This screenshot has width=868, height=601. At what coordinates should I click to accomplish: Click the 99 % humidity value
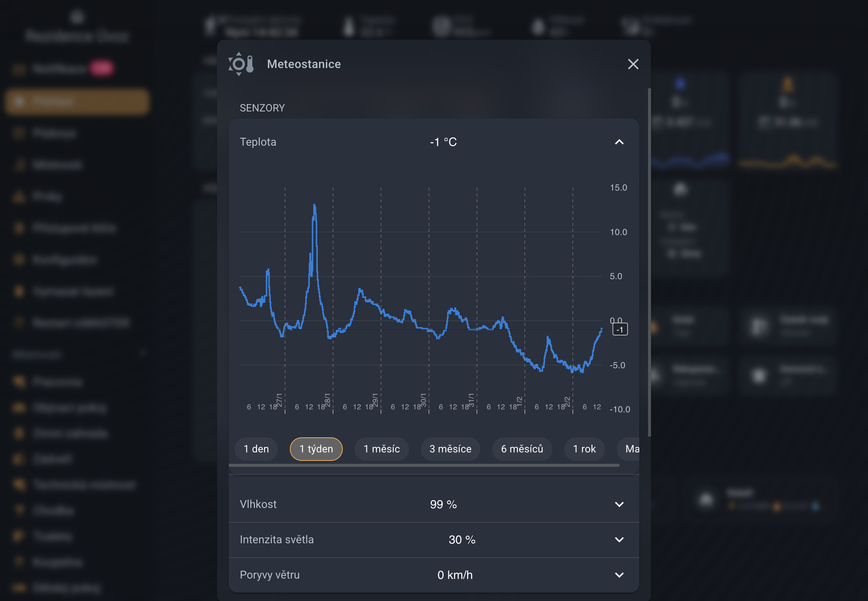pyautogui.click(x=443, y=504)
